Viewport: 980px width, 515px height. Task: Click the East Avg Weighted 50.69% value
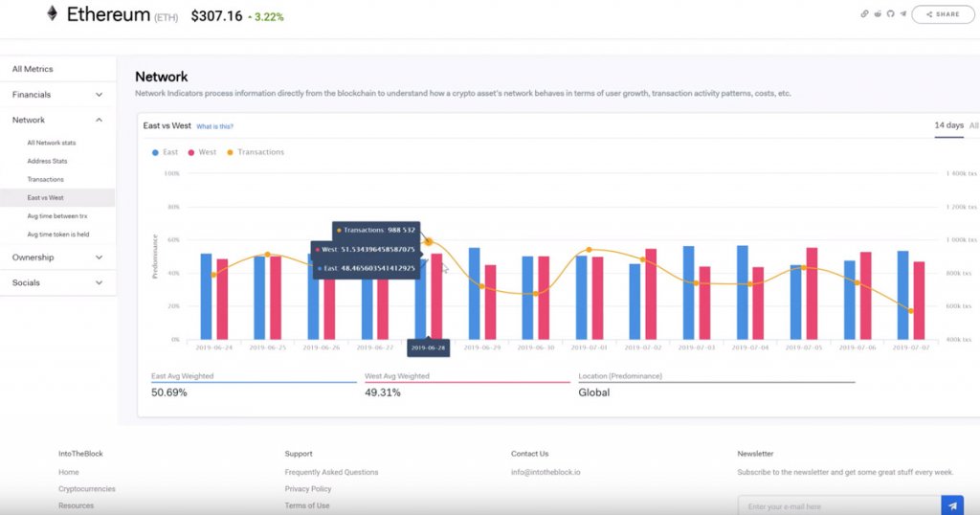point(168,392)
